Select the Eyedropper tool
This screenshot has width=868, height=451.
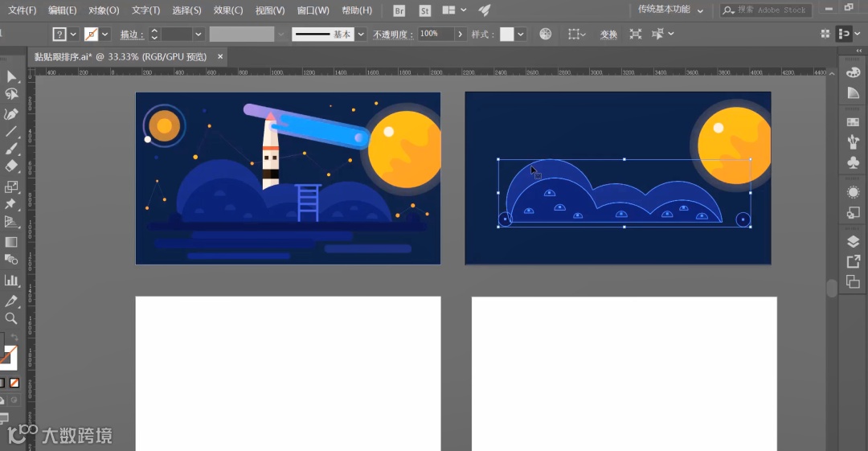(11, 301)
